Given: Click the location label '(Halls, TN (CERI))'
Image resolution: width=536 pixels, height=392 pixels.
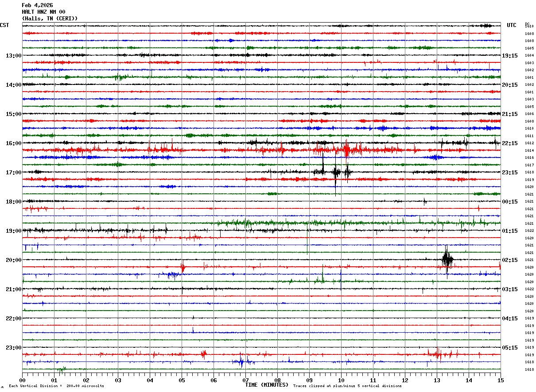Looking at the screenshot, I should pyautogui.click(x=50, y=19).
